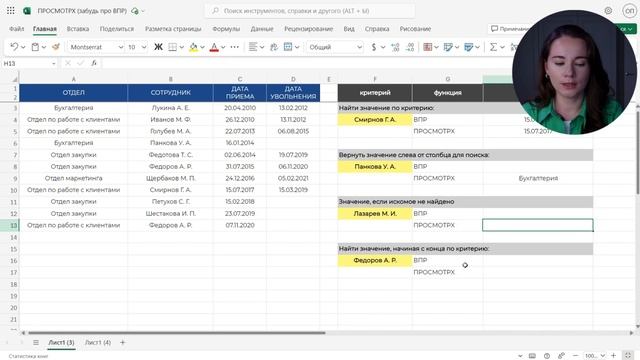Click select all corner triangle
Viewport: 640px width, 360px height.
click(15, 79)
